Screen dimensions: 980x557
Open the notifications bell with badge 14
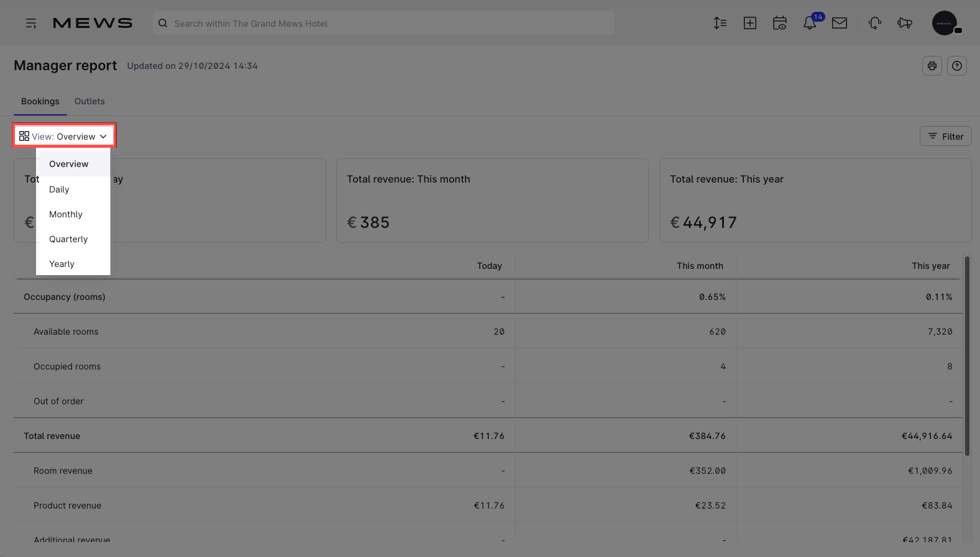click(x=810, y=24)
